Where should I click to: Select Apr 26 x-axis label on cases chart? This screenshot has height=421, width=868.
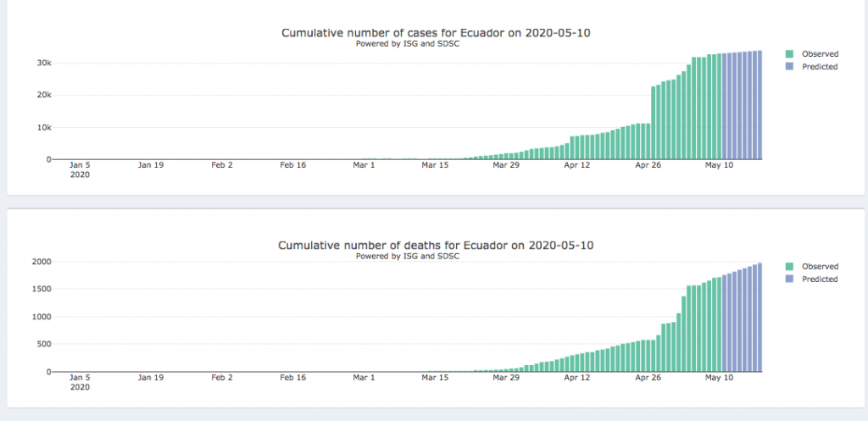click(648, 165)
